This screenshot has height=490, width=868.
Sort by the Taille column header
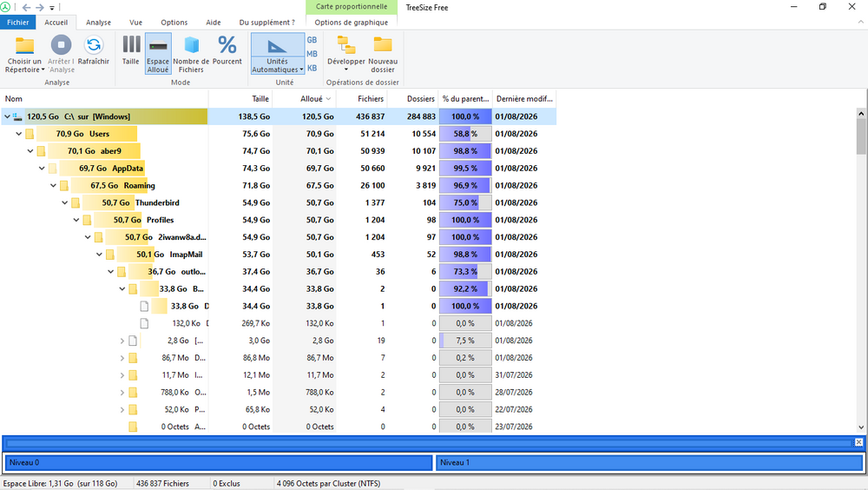click(240, 99)
